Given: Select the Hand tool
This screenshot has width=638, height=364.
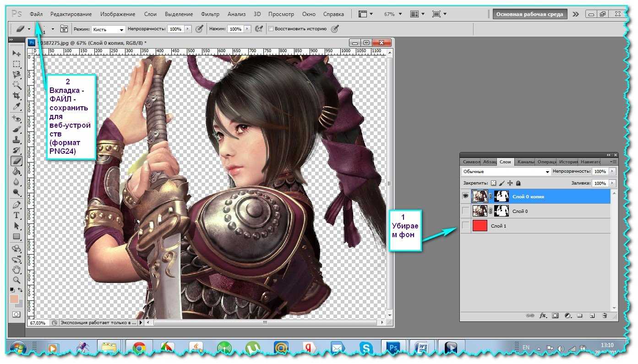Looking at the screenshot, I should click(x=16, y=269).
